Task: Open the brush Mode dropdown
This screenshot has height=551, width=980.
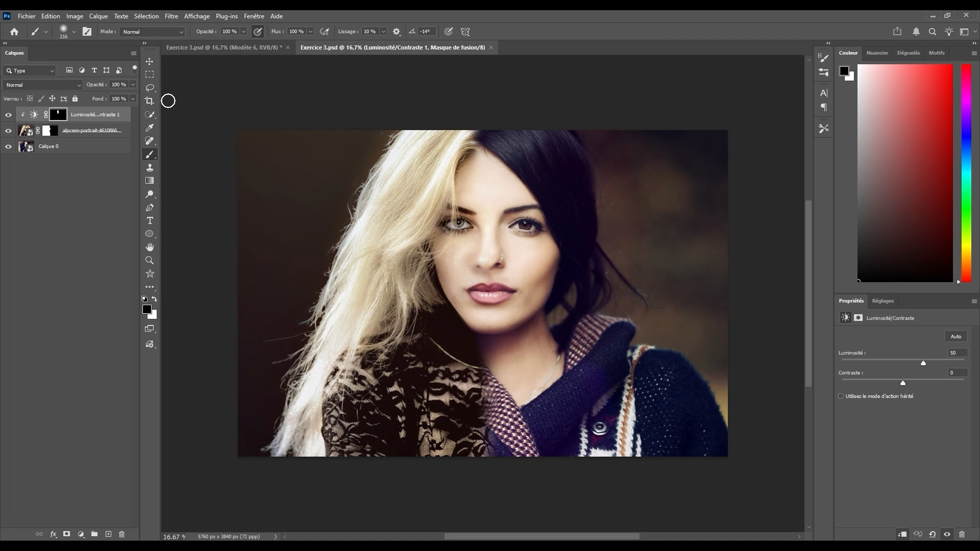Action: point(152,32)
